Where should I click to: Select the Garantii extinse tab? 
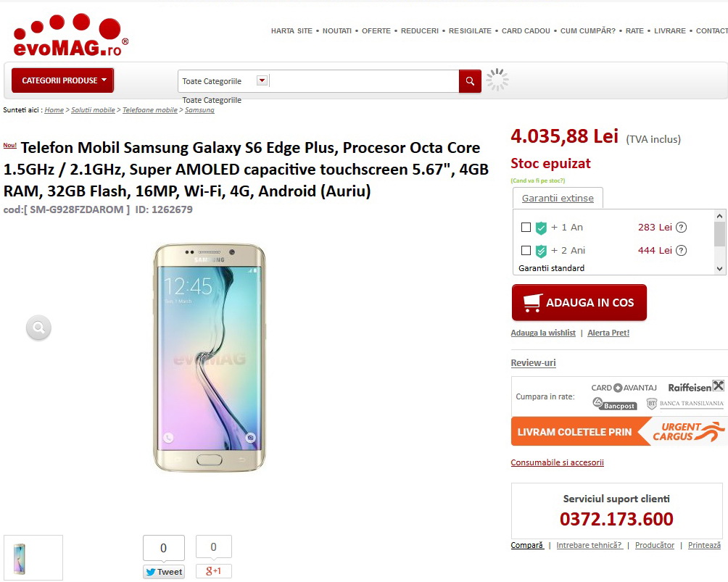pos(557,198)
